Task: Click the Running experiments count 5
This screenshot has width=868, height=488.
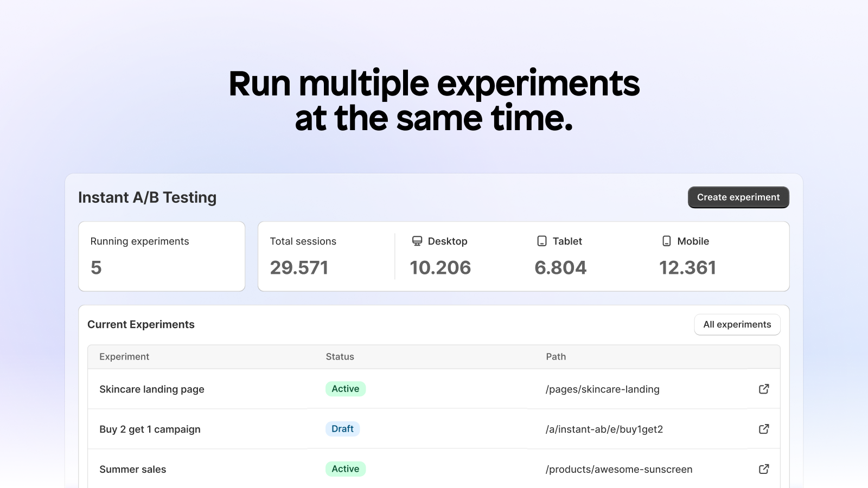Action: click(96, 268)
